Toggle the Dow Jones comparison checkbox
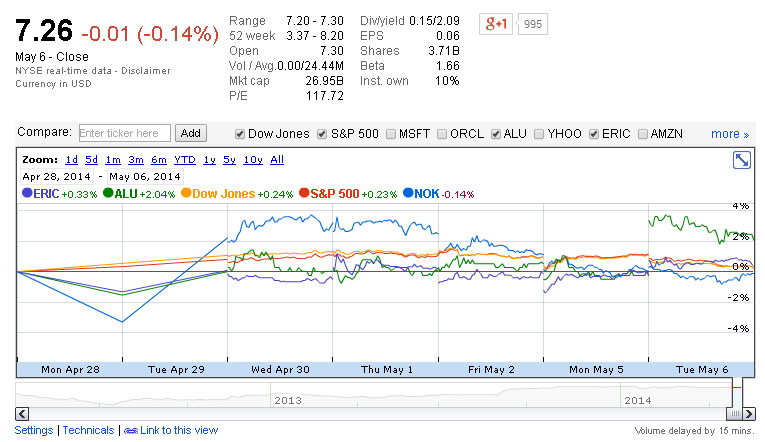 pos(240,134)
